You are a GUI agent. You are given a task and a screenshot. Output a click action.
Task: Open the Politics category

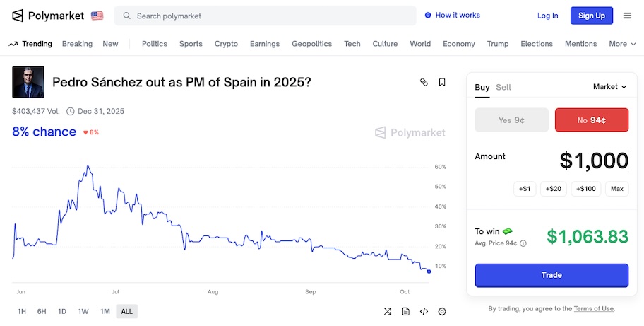tap(155, 44)
